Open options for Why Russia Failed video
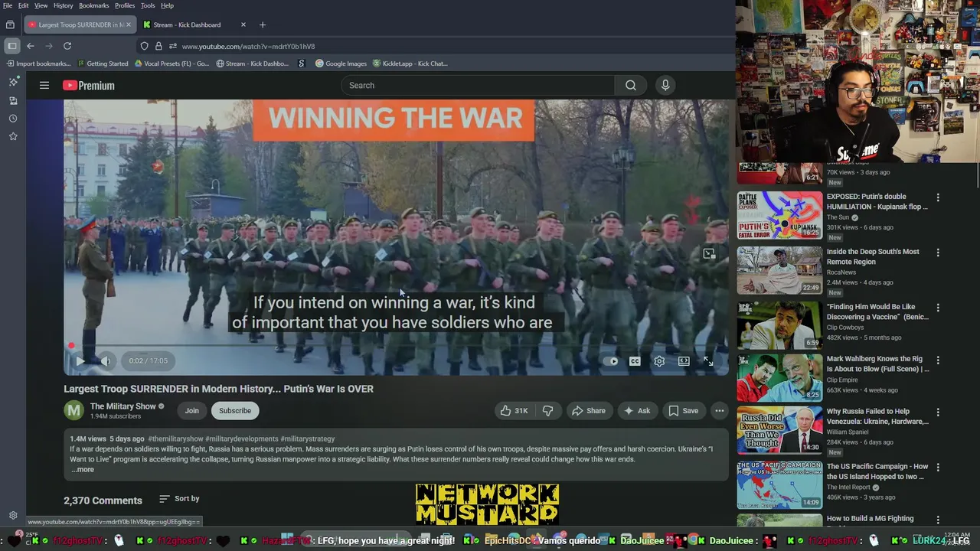Image resolution: width=980 pixels, height=551 pixels. (x=938, y=412)
